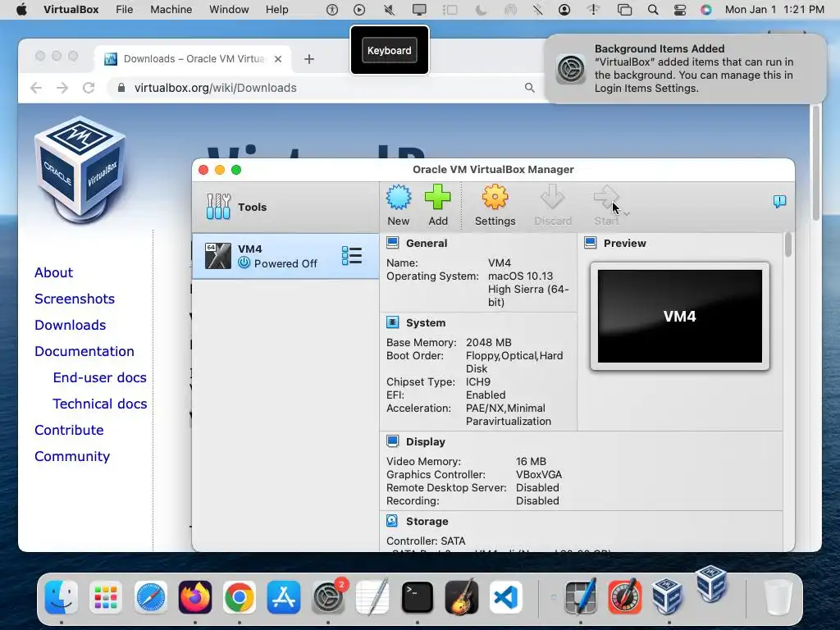This screenshot has width=840, height=630.
Task: Open System Settings from the Dock
Action: 328,597
